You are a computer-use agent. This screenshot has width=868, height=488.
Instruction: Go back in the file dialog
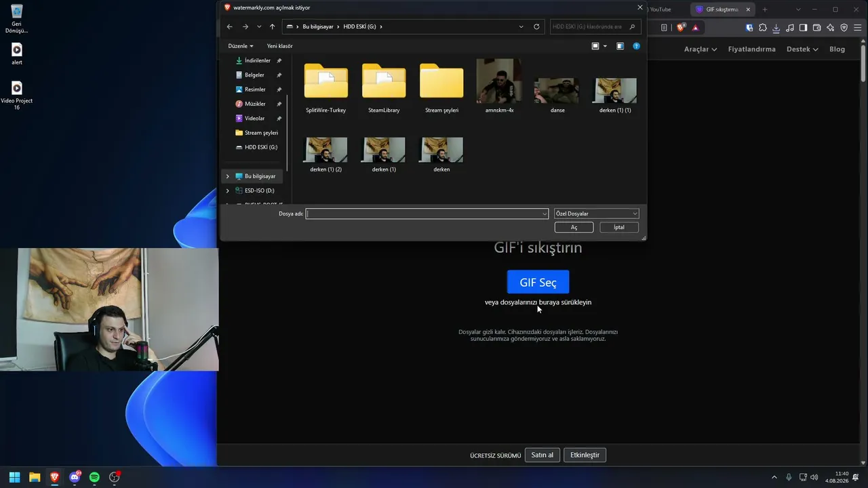click(229, 26)
